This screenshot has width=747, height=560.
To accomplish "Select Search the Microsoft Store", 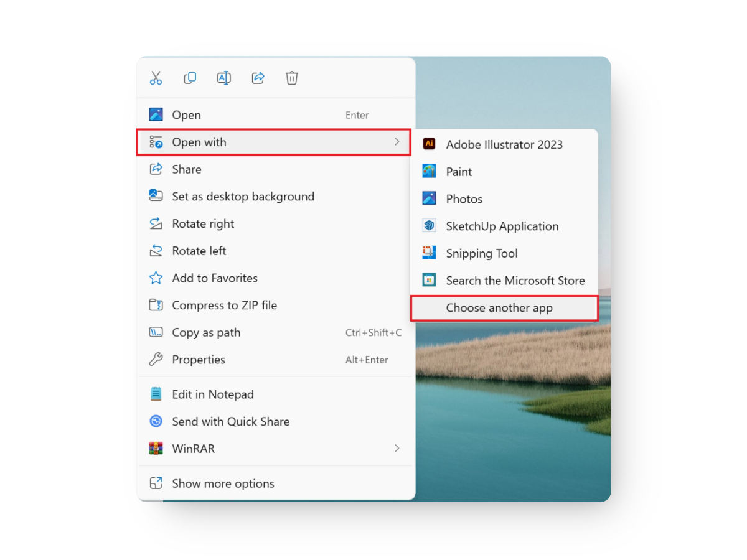I will 515,280.
